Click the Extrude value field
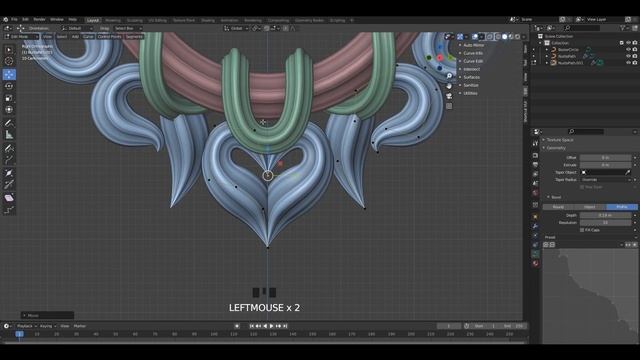Screen dimensions: 640x360 [606, 165]
